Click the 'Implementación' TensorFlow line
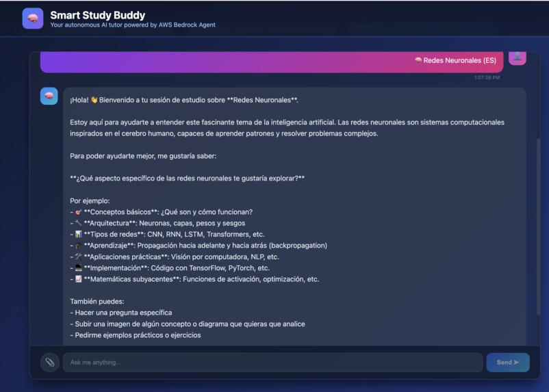549x392 pixels. point(170,267)
